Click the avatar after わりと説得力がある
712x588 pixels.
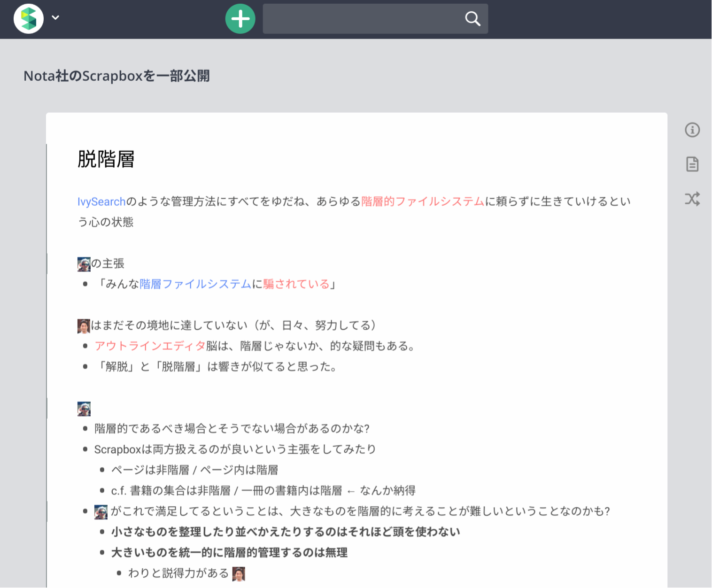point(239,574)
